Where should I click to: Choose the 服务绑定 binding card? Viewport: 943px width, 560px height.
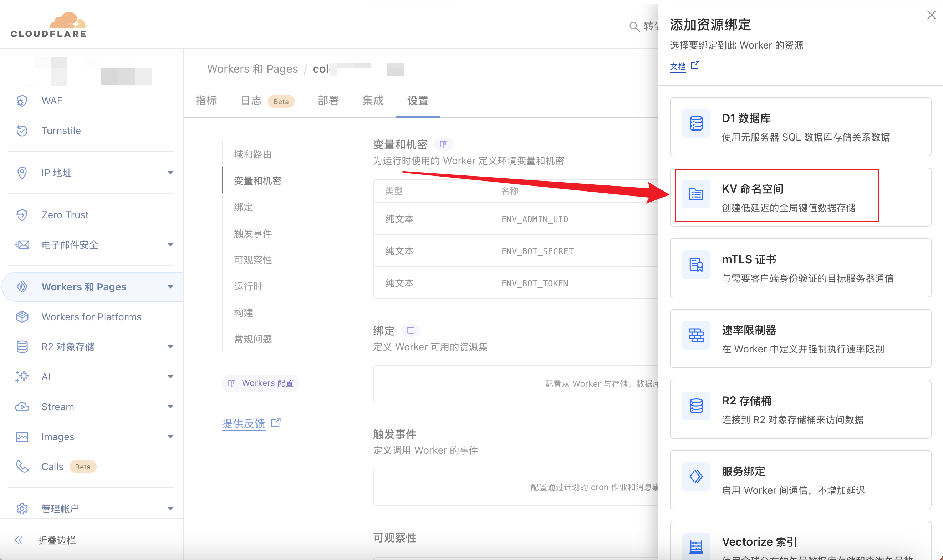(x=800, y=480)
